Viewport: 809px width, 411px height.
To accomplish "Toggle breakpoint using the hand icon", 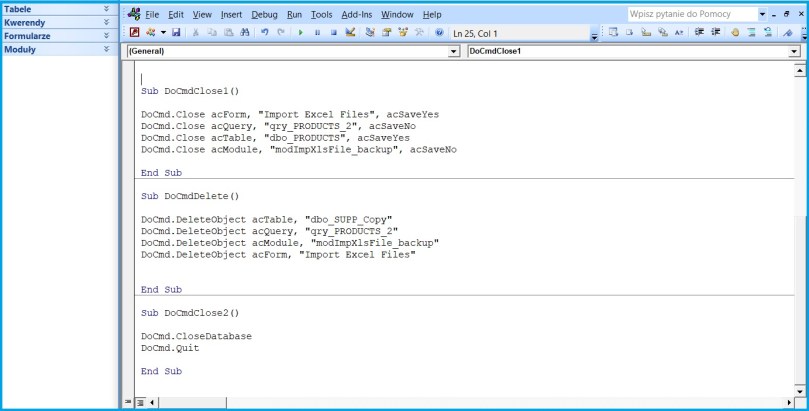I will [x=734, y=33].
